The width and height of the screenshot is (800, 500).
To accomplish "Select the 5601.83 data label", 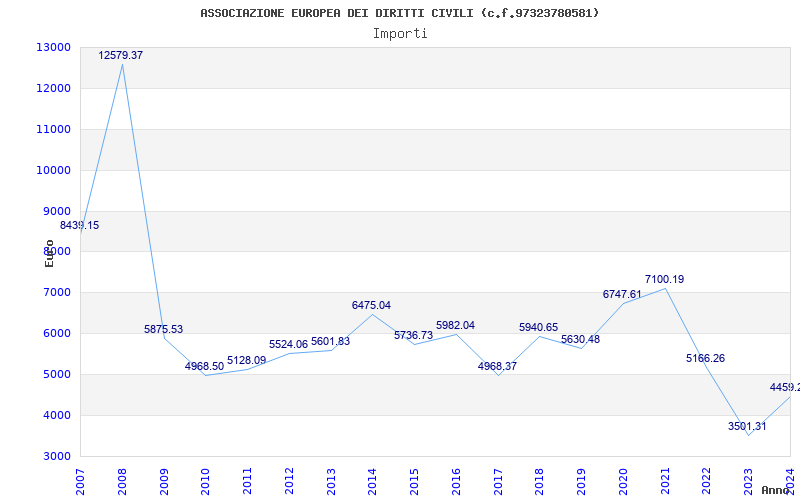I will [331, 342].
